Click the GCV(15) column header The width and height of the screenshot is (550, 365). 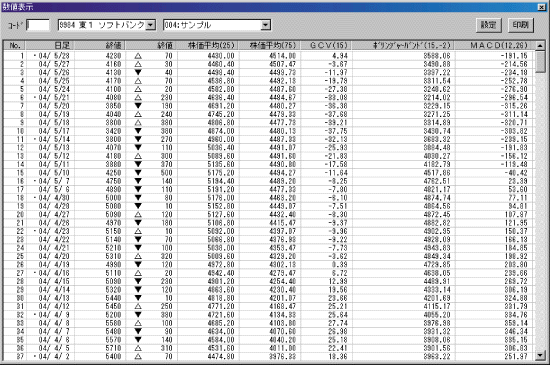[326, 46]
